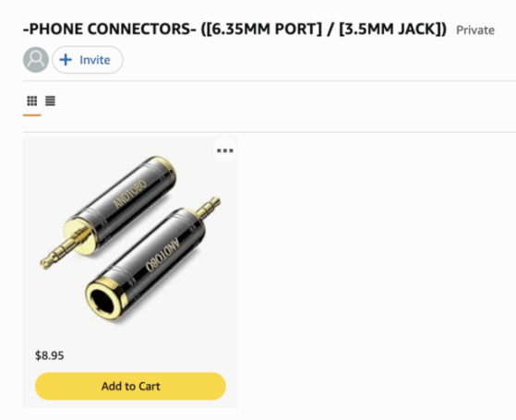Choose the stacked-lines list view tab

[x=51, y=101]
